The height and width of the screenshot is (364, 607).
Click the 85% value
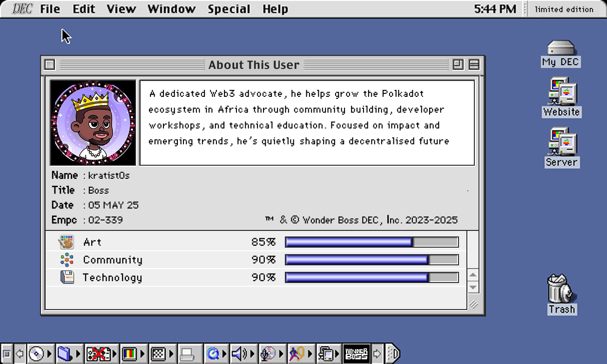pyautogui.click(x=263, y=242)
